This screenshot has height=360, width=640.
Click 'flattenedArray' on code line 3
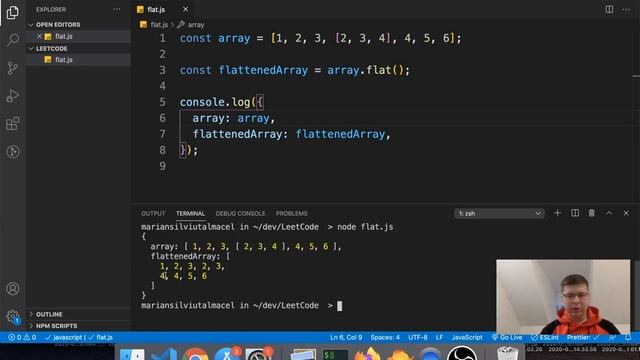tap(263, 70)
